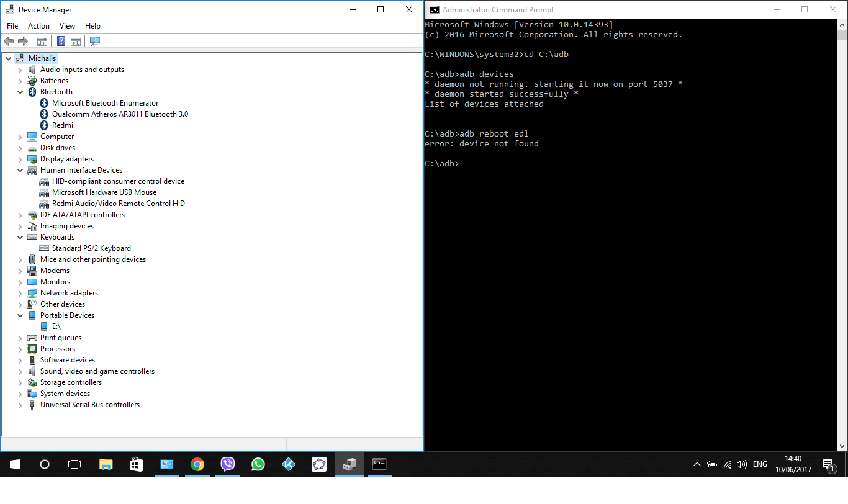Collapse the Bluetooth category

[x=20, y=92]
